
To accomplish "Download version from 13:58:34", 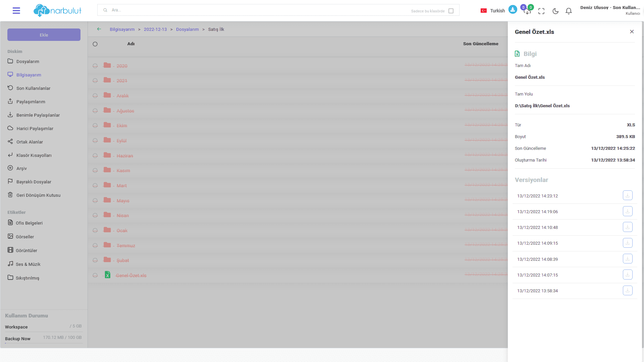I will [627, 291].
